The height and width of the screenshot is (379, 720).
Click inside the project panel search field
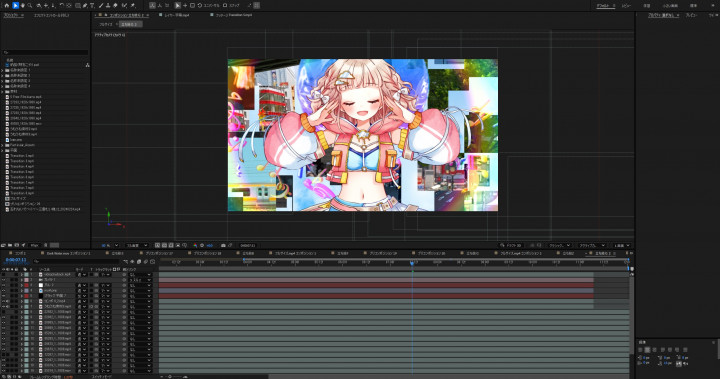coord(45,52)
